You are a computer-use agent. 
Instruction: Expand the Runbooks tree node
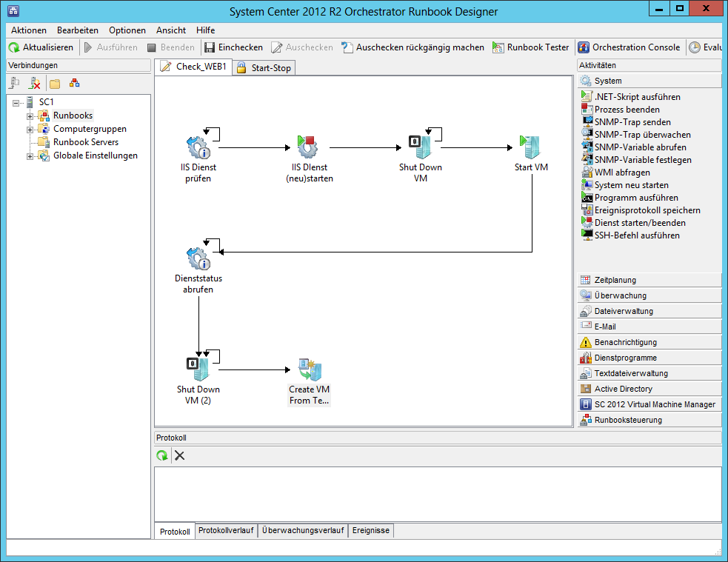tap(30, 116)
